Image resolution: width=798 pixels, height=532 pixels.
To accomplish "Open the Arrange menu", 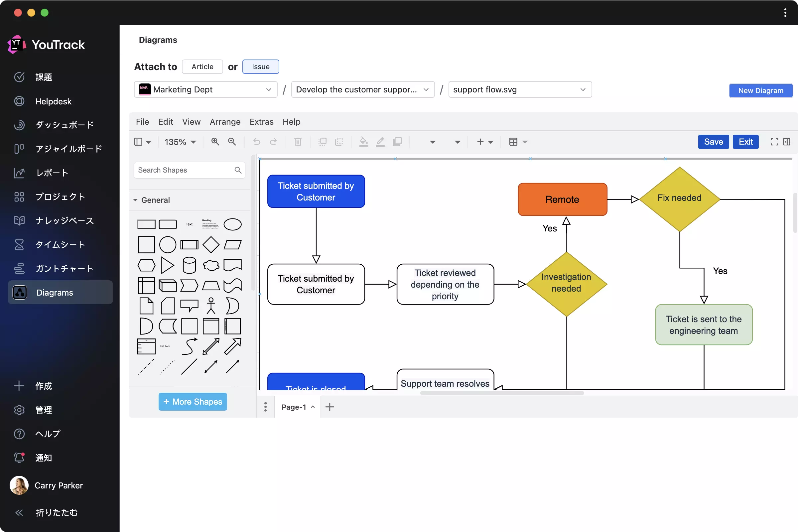I will point(225,122).
